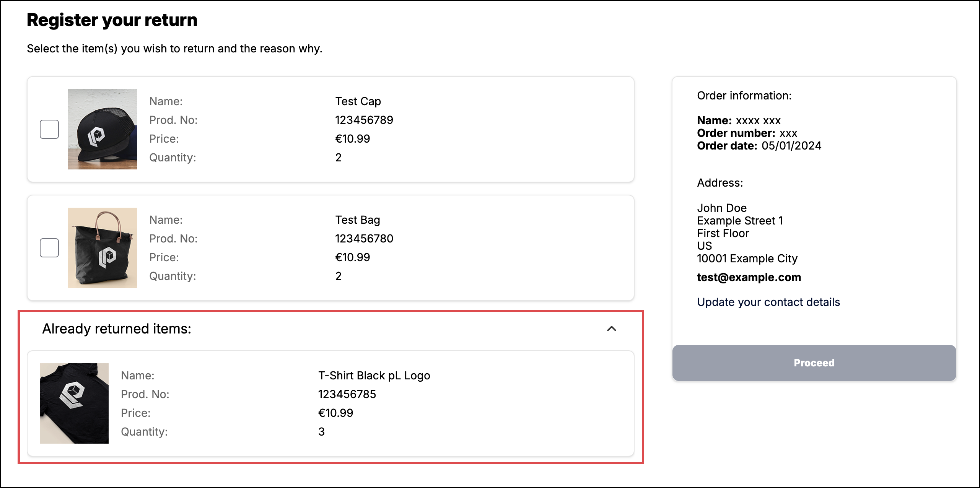The image size is (980, 488).
Task: Click the Register your return heading
Action: tap(112, 20)
